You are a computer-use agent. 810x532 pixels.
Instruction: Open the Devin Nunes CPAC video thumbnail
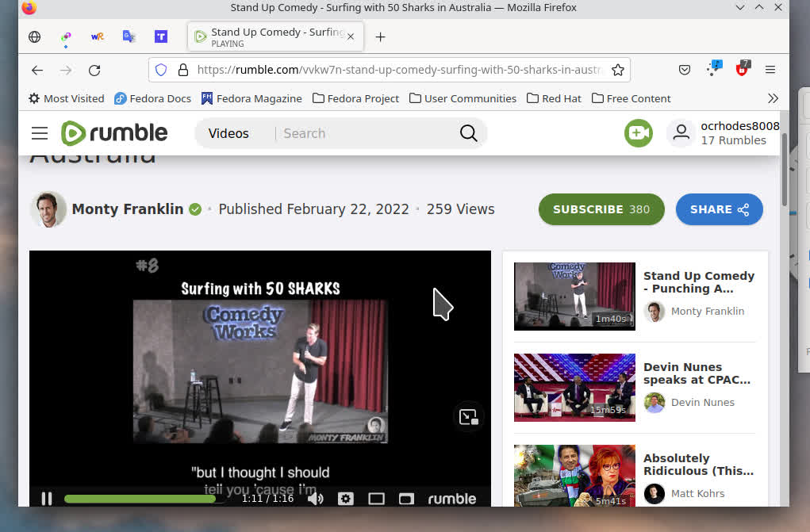(574, 388)
